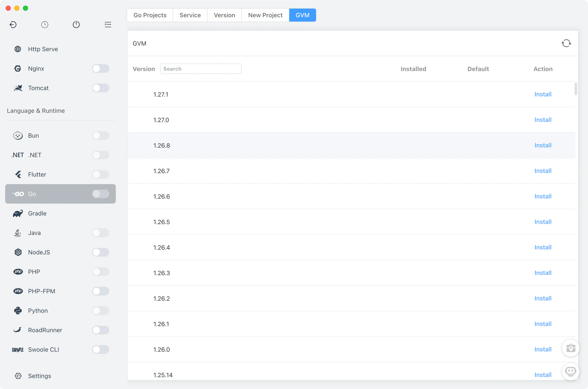Screen dimensions: 588x389
Task: Install Go version 1.27.0
Action: click(543, 120)
